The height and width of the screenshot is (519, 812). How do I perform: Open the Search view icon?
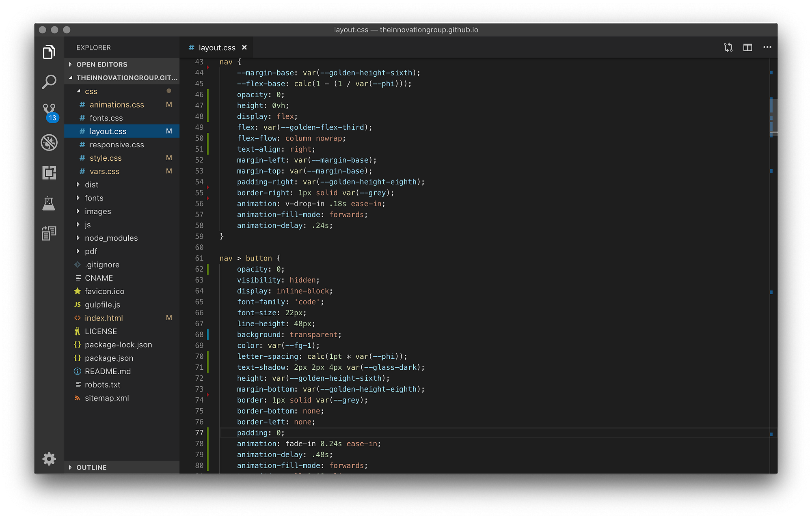(x=49, y=82)
